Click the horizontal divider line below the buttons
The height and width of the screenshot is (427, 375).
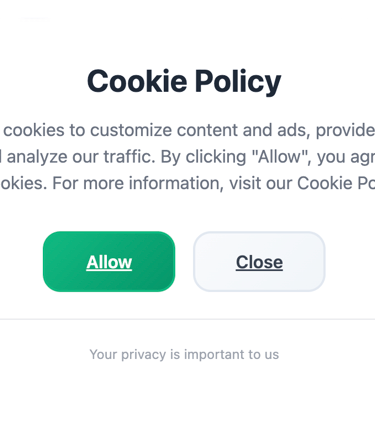(x=187, y=319)
